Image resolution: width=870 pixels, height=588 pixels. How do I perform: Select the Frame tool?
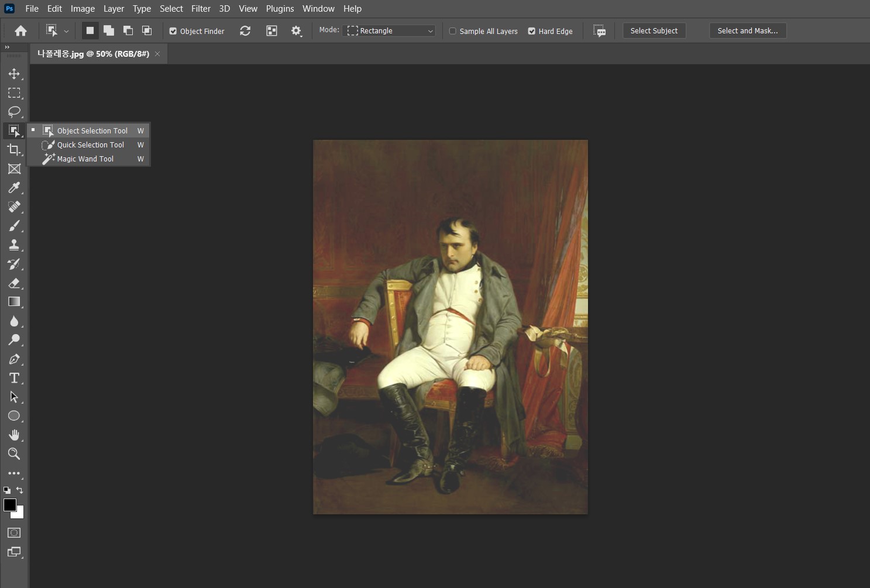click(14, 169)
